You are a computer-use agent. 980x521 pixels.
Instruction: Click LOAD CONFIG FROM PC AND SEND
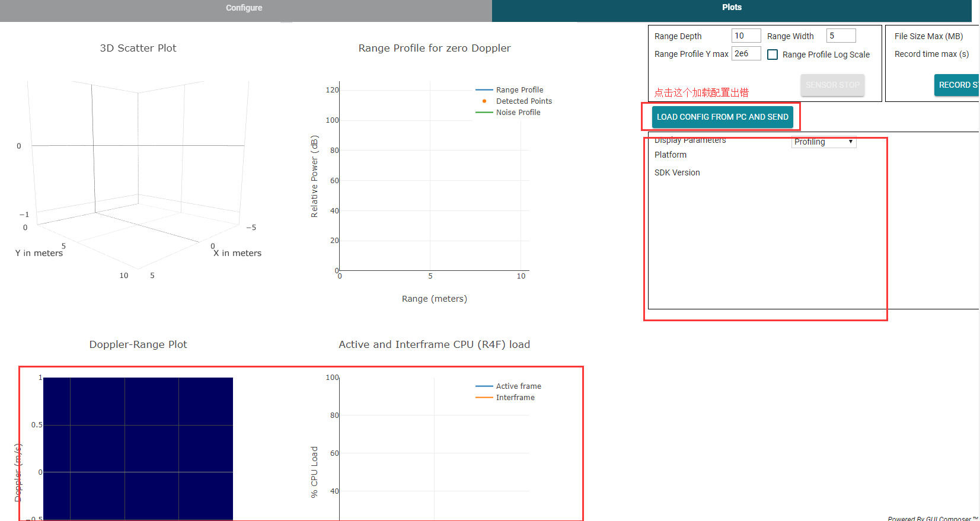[x=722, y=117]
